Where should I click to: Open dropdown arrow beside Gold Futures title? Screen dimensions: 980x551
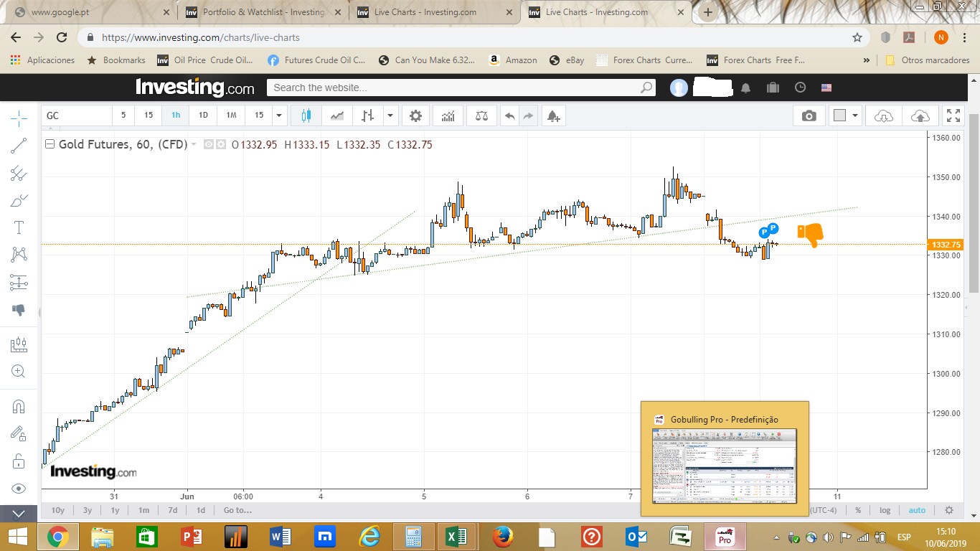(x=194, y=144)
